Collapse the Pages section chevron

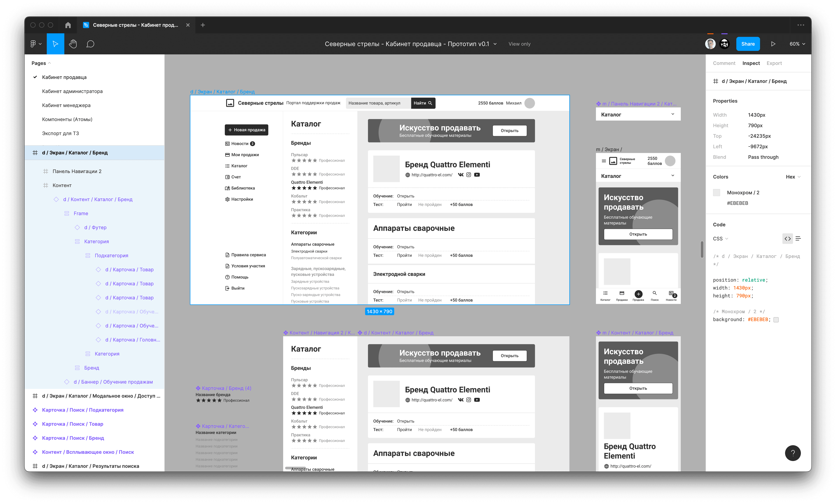[50, 63]
